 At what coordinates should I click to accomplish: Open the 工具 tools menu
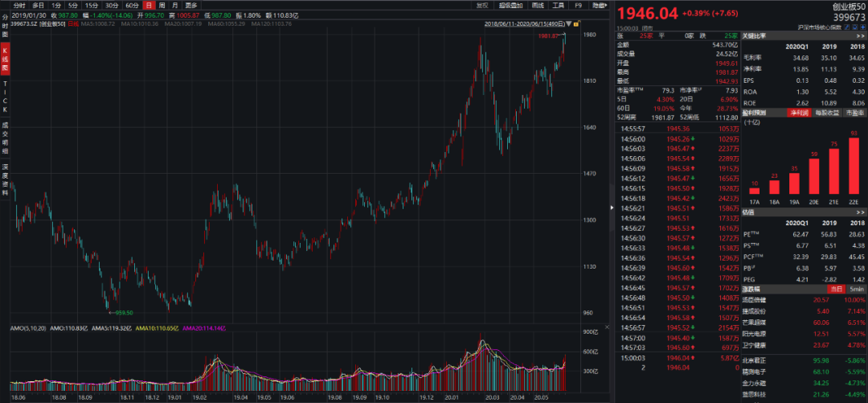pos(558,5)
